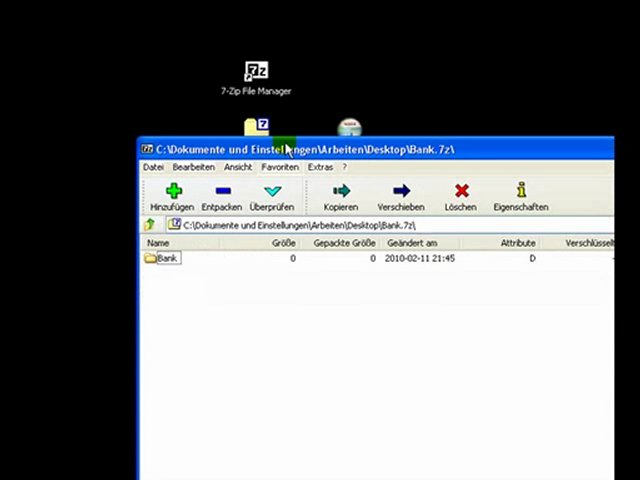This screenshot has width=640, height=480.
Task: Click the Entpacken (extract) toolbar icon
Action: coord(221,195)
